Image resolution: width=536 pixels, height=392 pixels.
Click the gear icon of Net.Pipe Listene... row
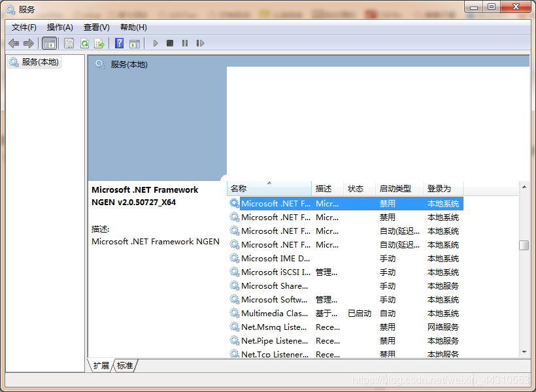(234, 340)
